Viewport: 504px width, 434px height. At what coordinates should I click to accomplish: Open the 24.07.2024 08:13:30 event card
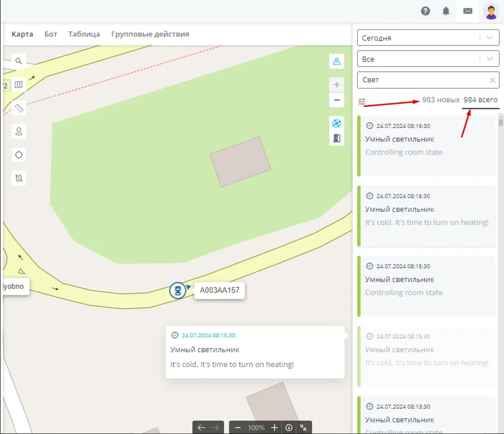426,415
